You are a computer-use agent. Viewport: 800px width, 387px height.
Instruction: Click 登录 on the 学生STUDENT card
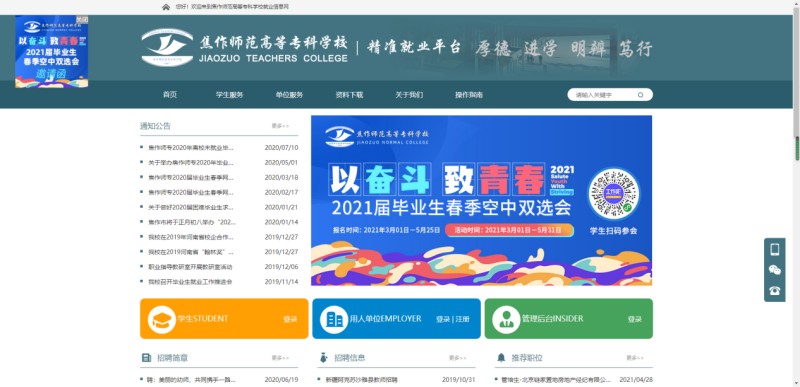(x=290, y=319)
